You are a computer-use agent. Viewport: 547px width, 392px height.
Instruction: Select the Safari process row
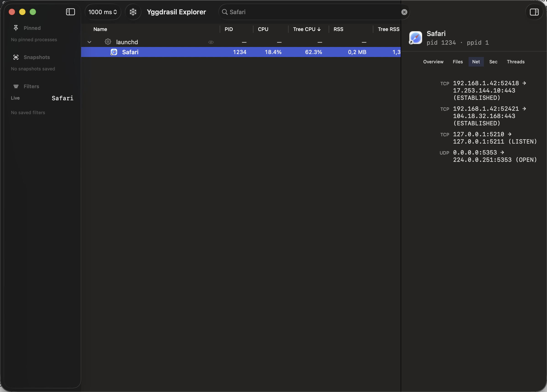(x=241, y=52)
